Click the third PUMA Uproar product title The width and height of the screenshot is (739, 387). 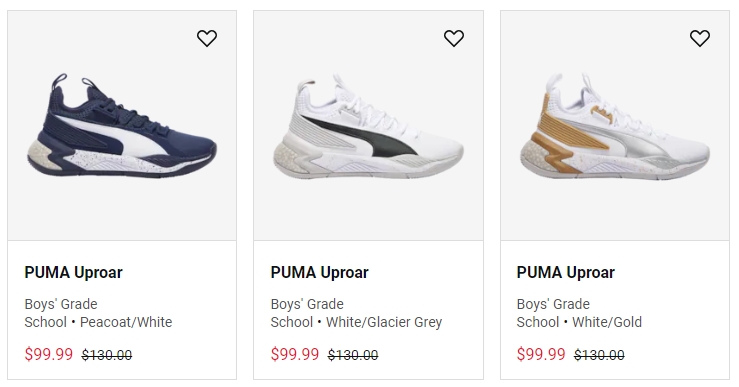tap(566, 272)
